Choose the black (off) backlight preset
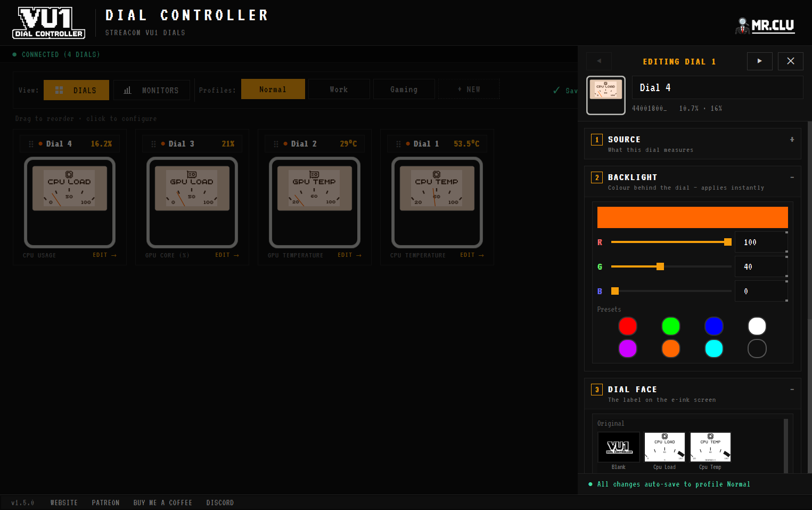 coord(757,349)
